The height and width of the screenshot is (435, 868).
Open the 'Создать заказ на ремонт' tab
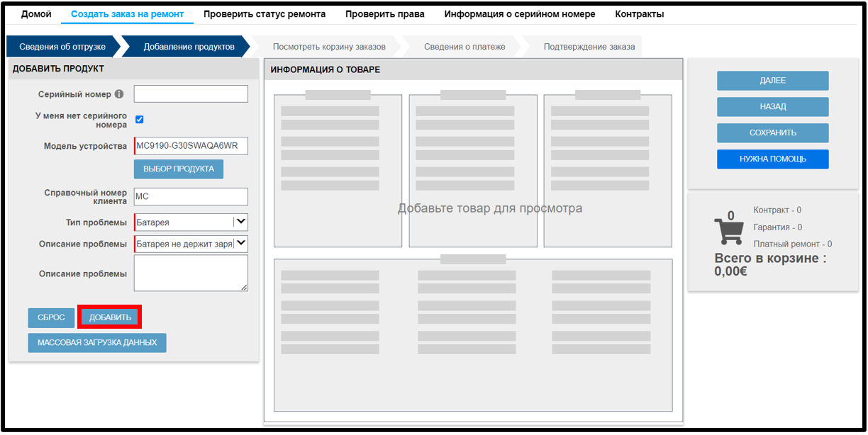pos(128,14)
